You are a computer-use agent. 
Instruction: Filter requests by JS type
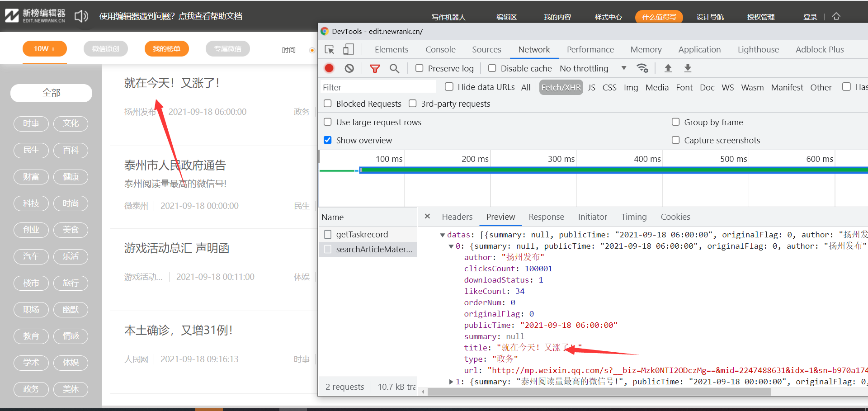point(591,87)
